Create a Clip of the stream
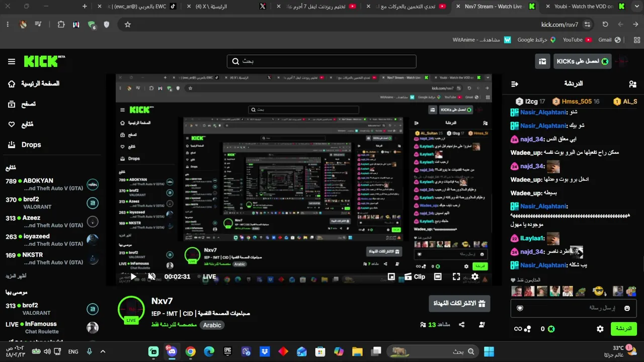The image size is (644, 362). pos(414,277)
